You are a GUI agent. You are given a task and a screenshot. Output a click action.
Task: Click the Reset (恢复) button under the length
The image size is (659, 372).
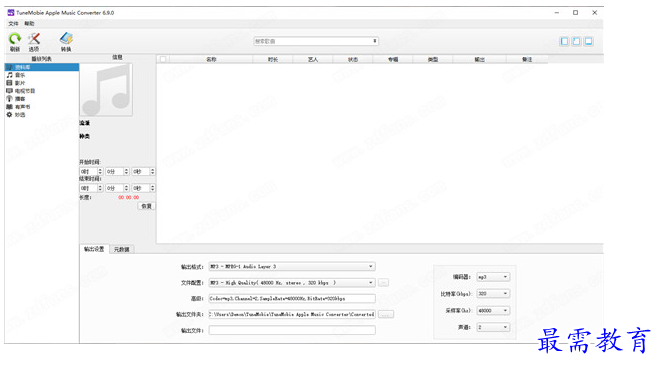[146, 206]
